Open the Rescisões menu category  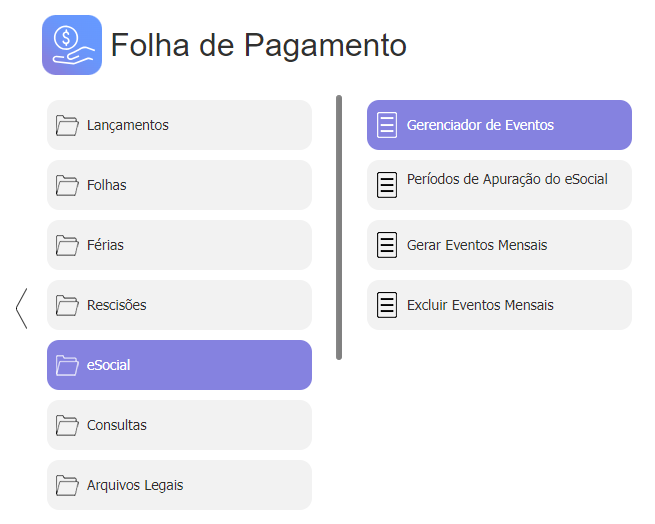pyautogui.click(x=179, y=305)
